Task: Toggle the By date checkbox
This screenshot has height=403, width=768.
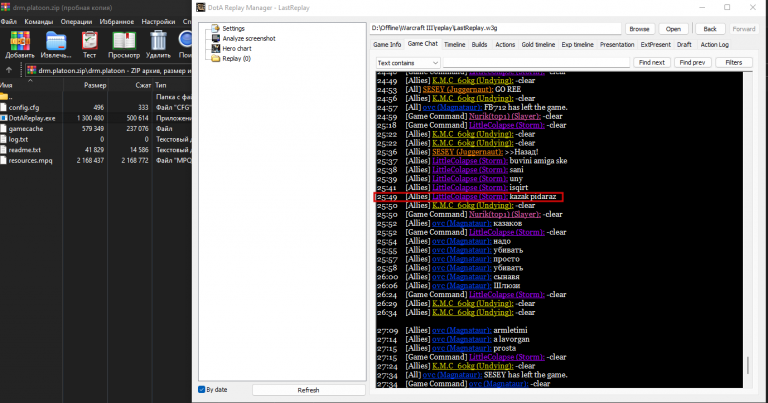Action: [x=201, y=389]
